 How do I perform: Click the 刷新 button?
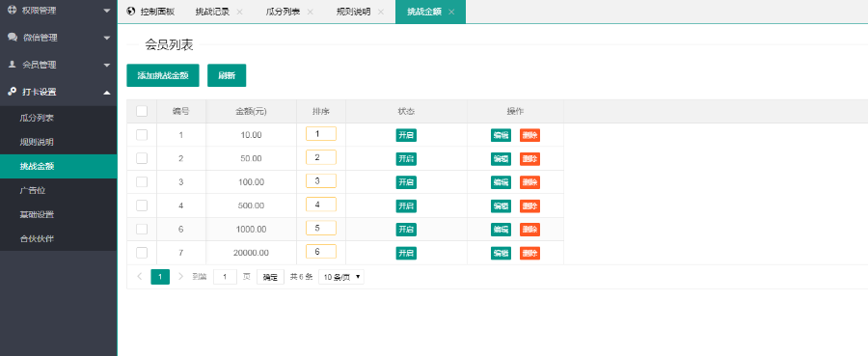coord(227,75)
